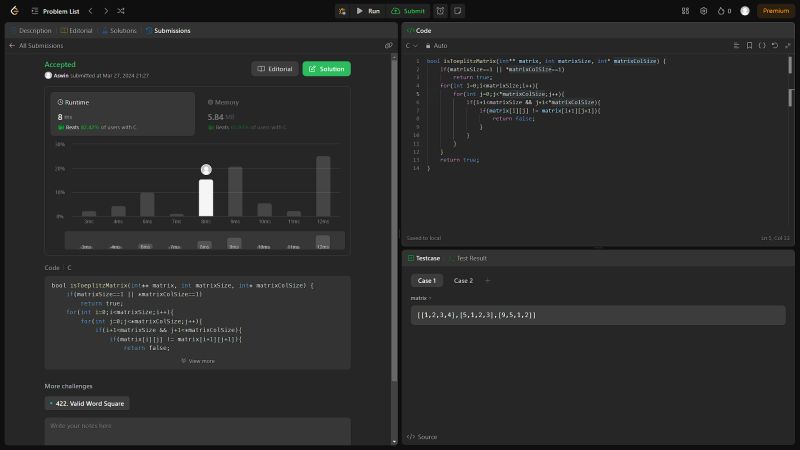This screenshot has width=800, height=450.
Task: Expand submitted code with View more
Action: [198, 361]
